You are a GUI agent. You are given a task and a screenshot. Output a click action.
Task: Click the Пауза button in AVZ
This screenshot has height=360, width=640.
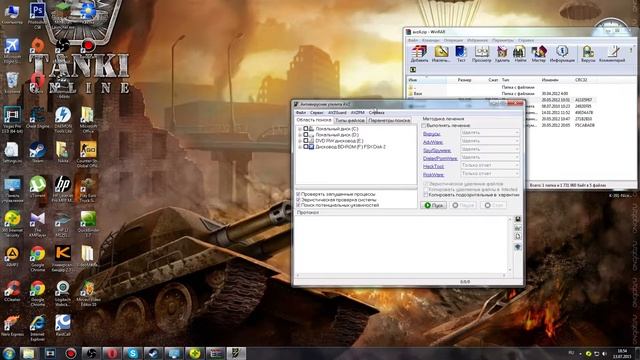463,205
